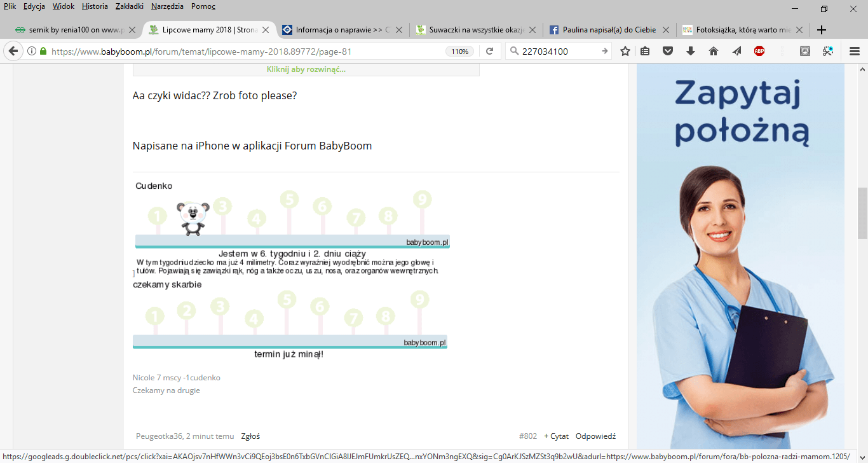This screenshot has width=868, height=463.
Task: Click the Pocket save icon
Action: click(668, 52)
